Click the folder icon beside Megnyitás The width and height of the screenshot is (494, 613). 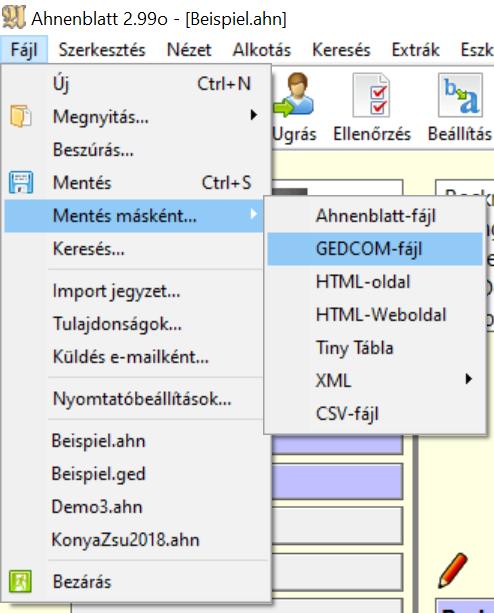pos(21,116)
